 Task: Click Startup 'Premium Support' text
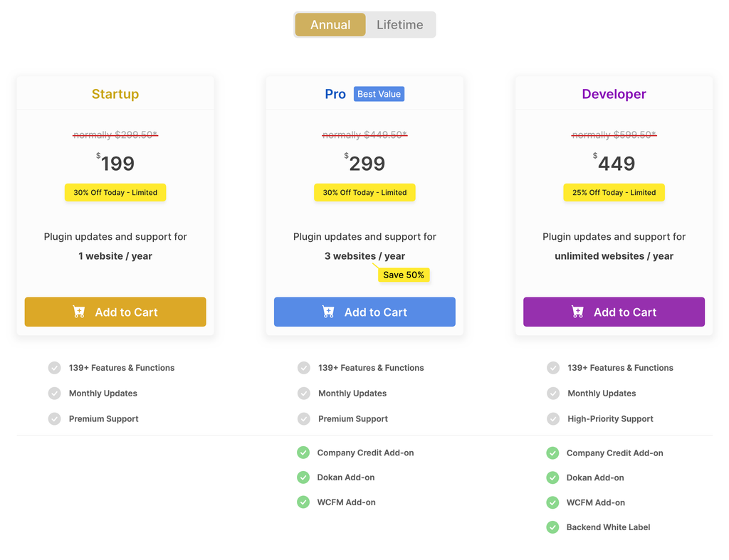[104, 418]
